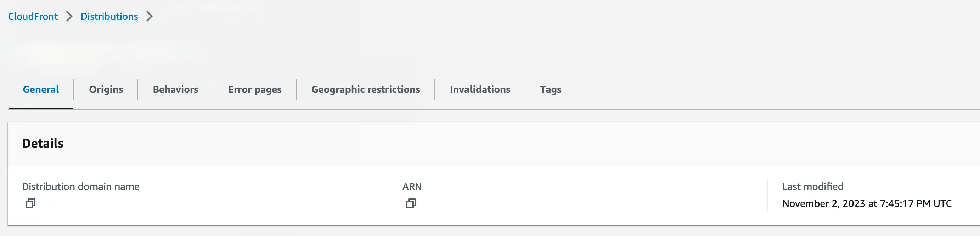Select the General tab
Viewport: 980px width, 236px height.
pyautogui.click(x=41, y=89)
